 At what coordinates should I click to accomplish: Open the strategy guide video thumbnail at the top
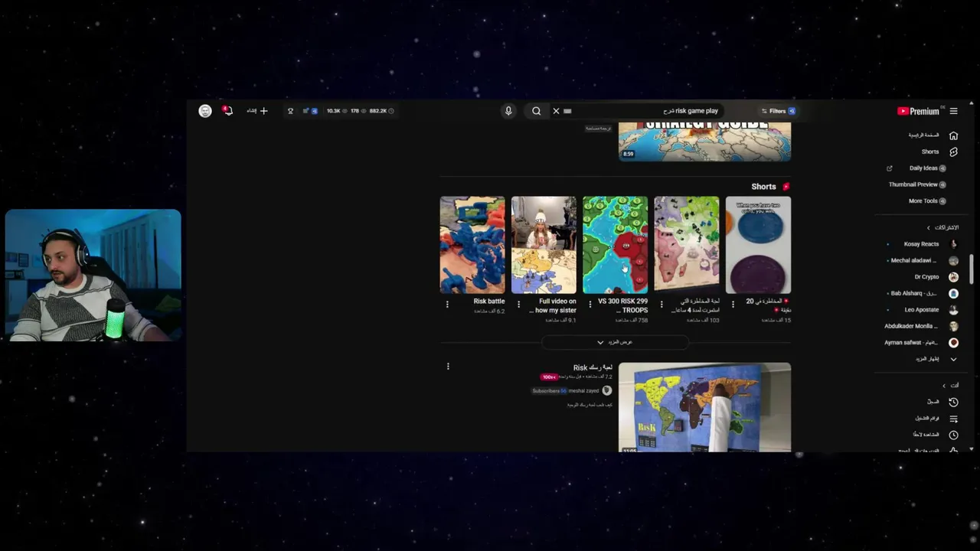704,142
